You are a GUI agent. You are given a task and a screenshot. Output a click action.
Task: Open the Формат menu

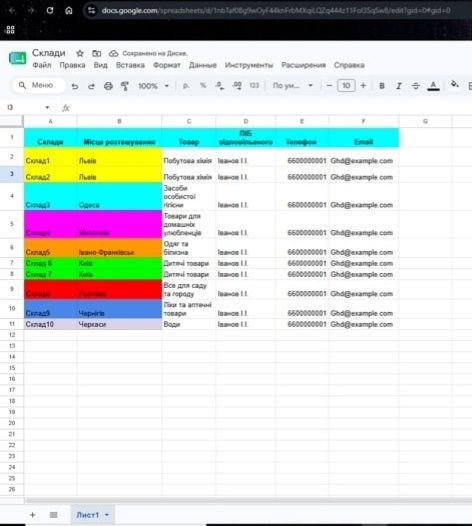coord(166,65)
